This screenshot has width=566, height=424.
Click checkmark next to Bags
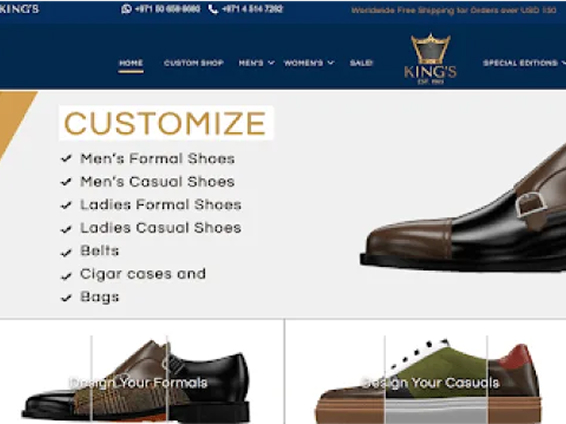pyautogui.click(x=66, y=298)
